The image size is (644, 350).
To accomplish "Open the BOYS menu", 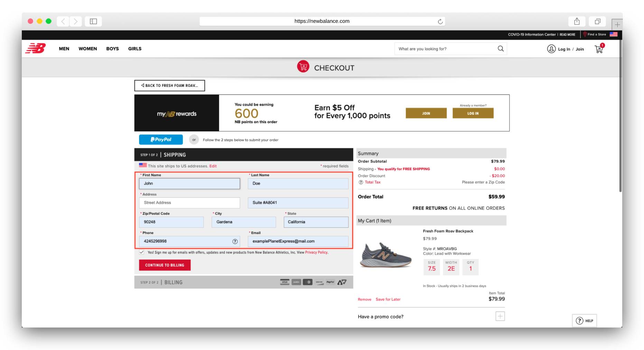I will point(112,49).
